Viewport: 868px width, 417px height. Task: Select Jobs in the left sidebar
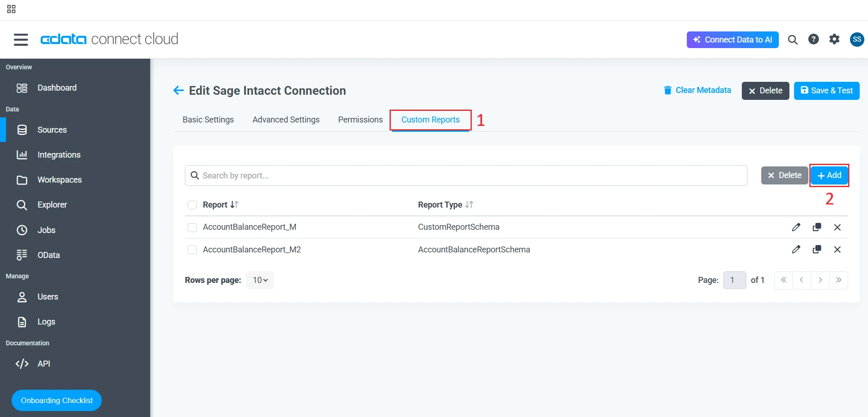pyautogui.click(x=45, y=230)
